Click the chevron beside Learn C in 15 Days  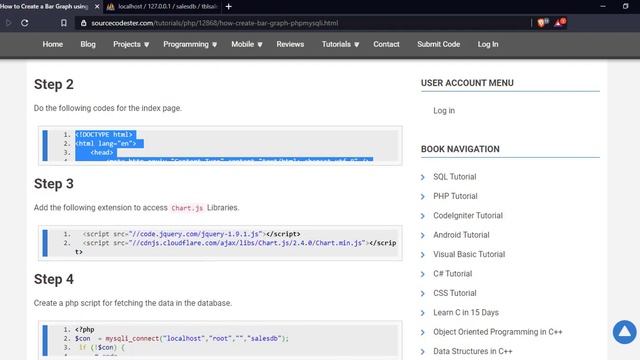pos(423,313)
